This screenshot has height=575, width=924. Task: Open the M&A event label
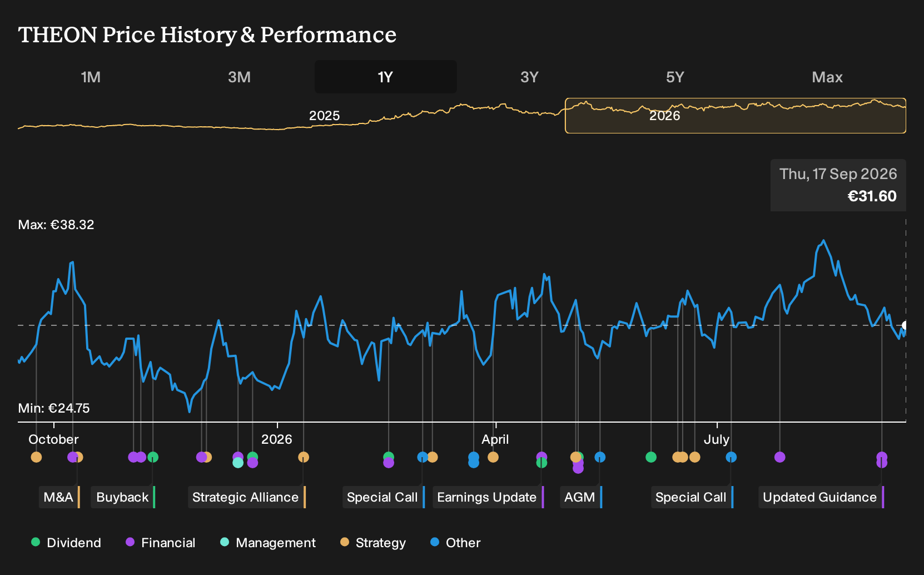(x=60, y=497)
